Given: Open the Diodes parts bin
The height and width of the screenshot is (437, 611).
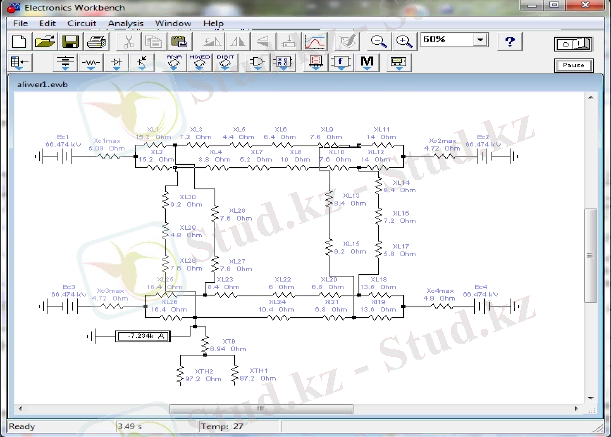Looking at the screenshot, I should coord(119,63).
